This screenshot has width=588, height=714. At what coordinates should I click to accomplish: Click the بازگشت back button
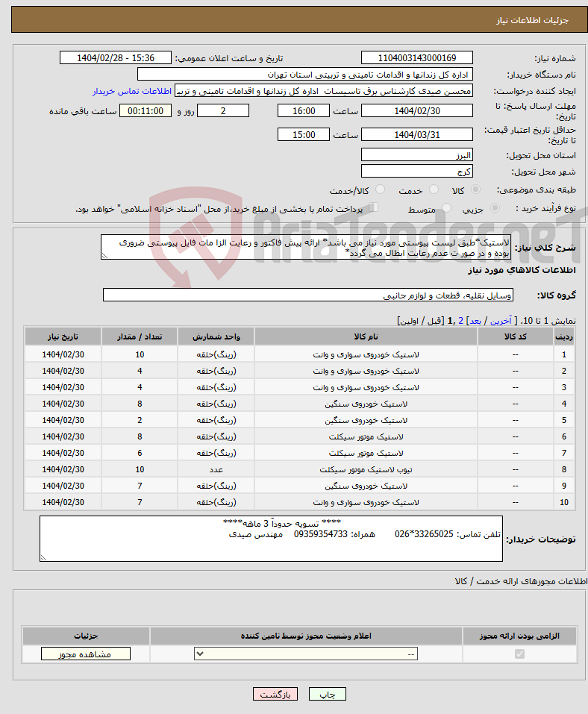click(275, 694)
